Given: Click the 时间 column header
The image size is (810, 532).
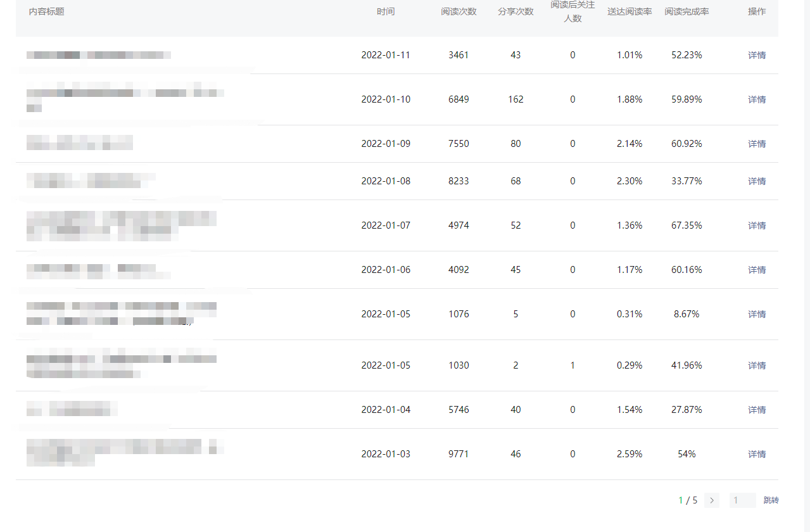Looking at the screenshot, I should [386, 11].
